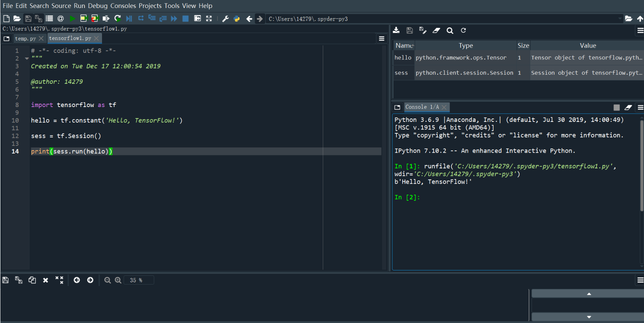Open the PYTHONPATH manager icon
Image resolution: width=644 pixels, height=323 pixels.
(x=237, y=19)
